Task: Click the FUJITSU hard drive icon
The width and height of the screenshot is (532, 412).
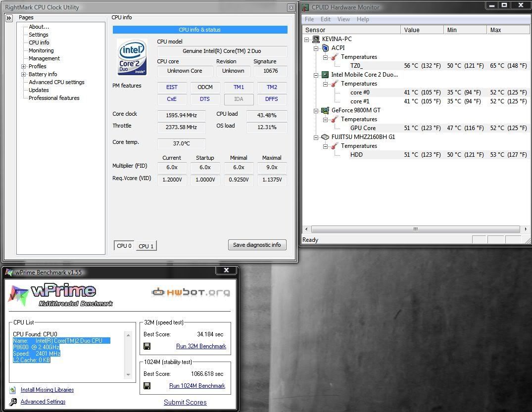Action: [x=325, y=137]
